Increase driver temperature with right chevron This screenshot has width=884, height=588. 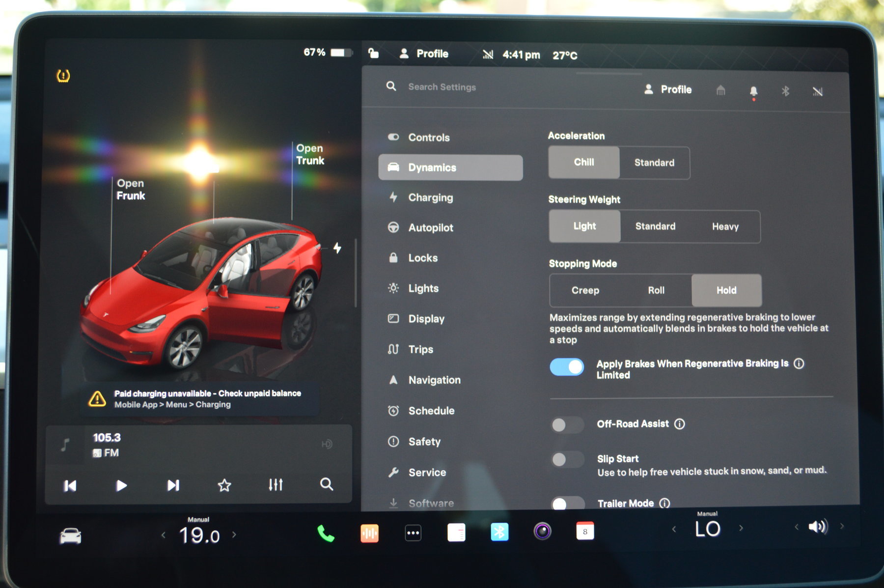234,534
